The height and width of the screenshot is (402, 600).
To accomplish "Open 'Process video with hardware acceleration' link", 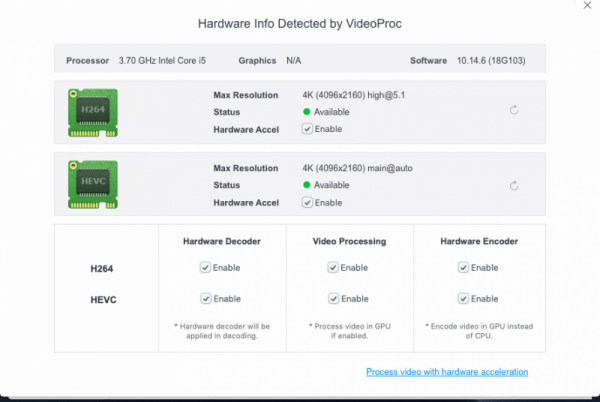I will coord(447,372).
